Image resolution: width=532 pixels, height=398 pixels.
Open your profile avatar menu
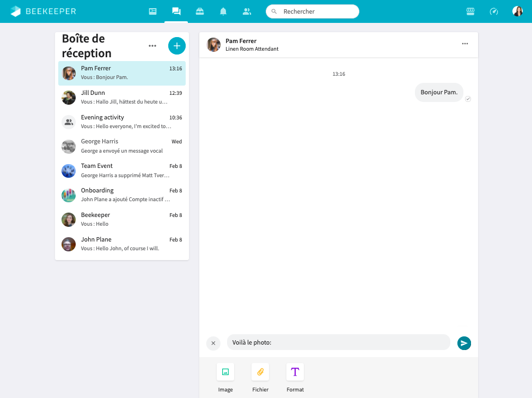pyautogui.click(x=517, y=11)
